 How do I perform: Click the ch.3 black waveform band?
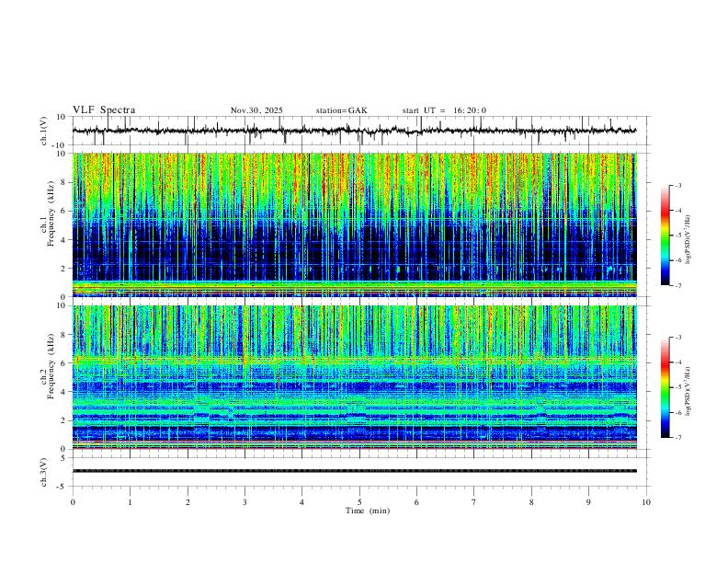point(354,471)
